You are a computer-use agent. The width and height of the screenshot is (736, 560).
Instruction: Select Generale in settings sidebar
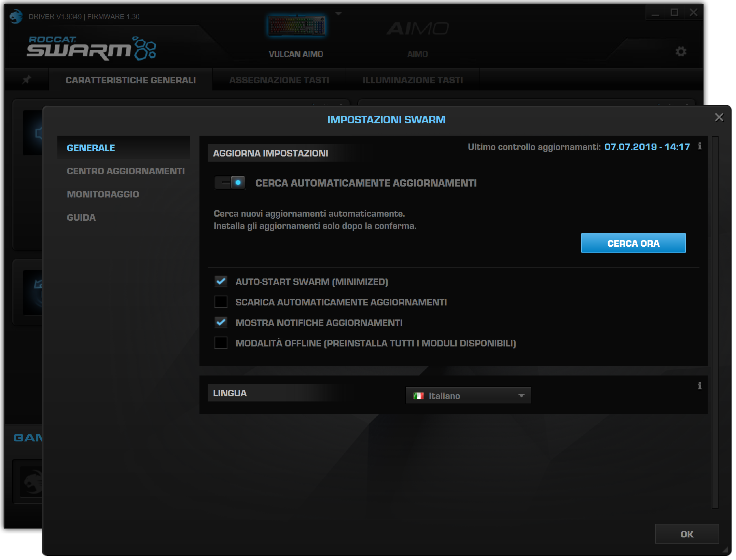[x=124, y=148]
